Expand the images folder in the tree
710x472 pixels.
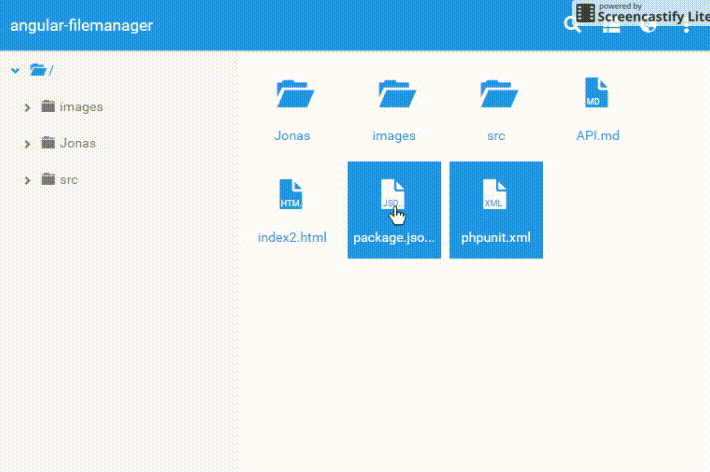pyautogui.click(x=27, y=107)
